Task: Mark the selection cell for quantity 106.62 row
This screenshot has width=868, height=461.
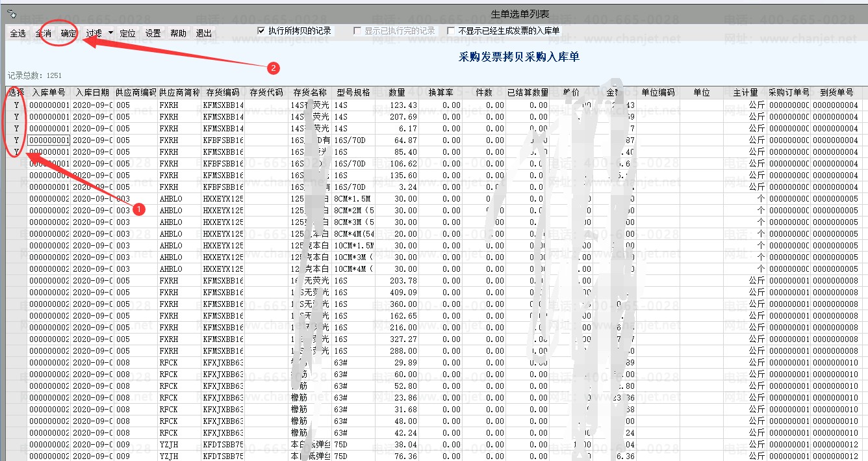Action: 16,164
